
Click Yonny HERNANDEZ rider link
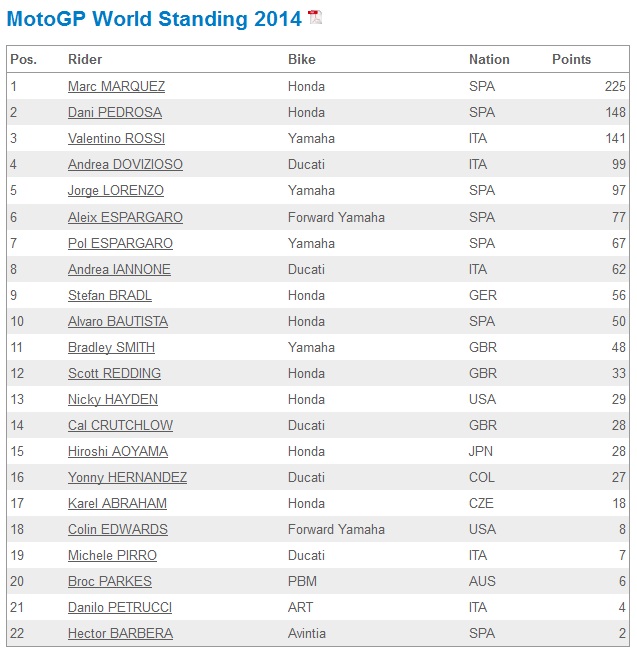pyautogui.click(x=127, y=477)
